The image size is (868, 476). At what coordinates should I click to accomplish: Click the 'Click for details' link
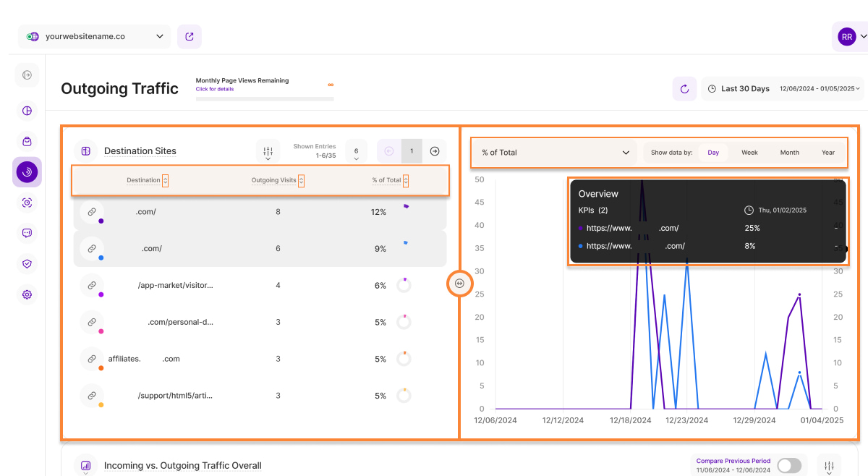213,89
